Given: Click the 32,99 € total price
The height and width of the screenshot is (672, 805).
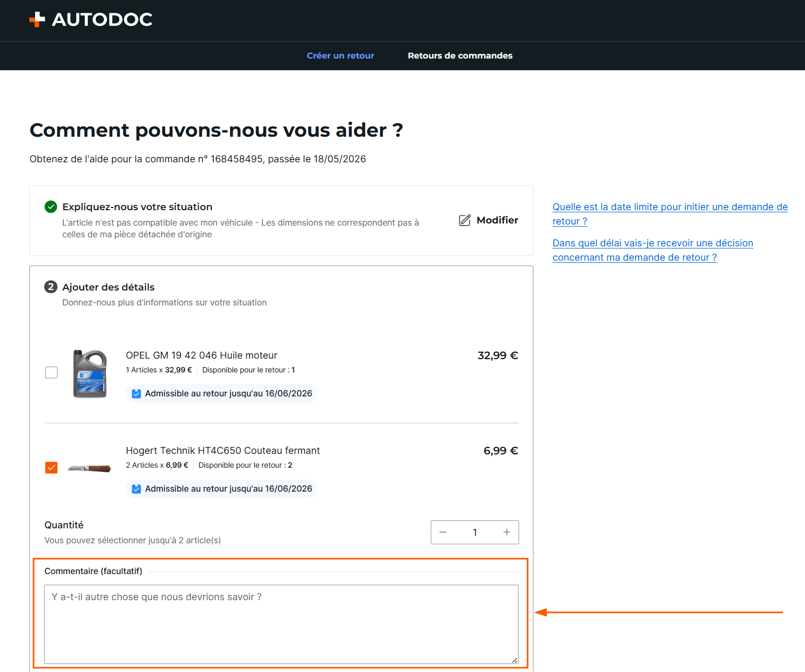Looking at the screenshot, I should 498,355.
